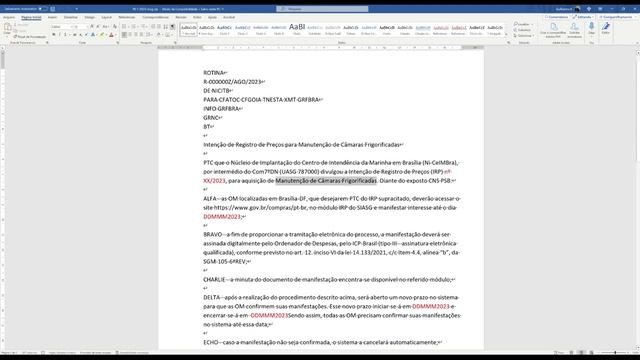Screen dimensions: 640x360
Task: Open the Parágrafo dialog launcher
Action: [176, 42]
